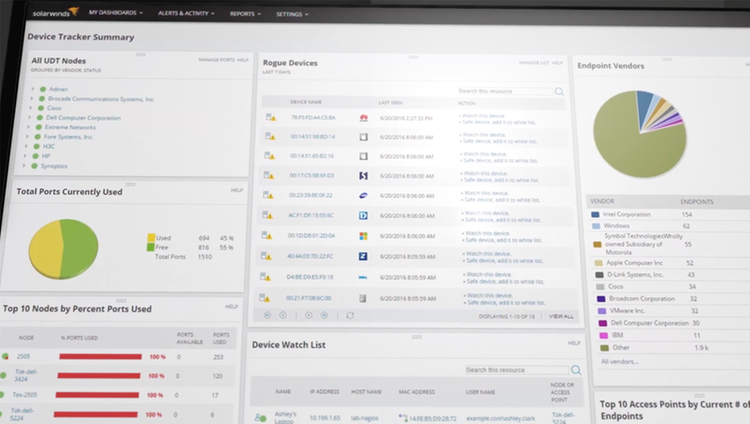The image size is (750, 424).
Task: Click View All in Rogue Devices footer
Action: point(561,316)
